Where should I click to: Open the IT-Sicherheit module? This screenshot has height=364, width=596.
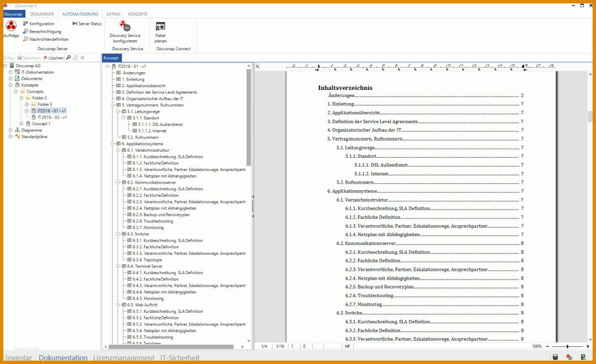(x=180, y=357)
